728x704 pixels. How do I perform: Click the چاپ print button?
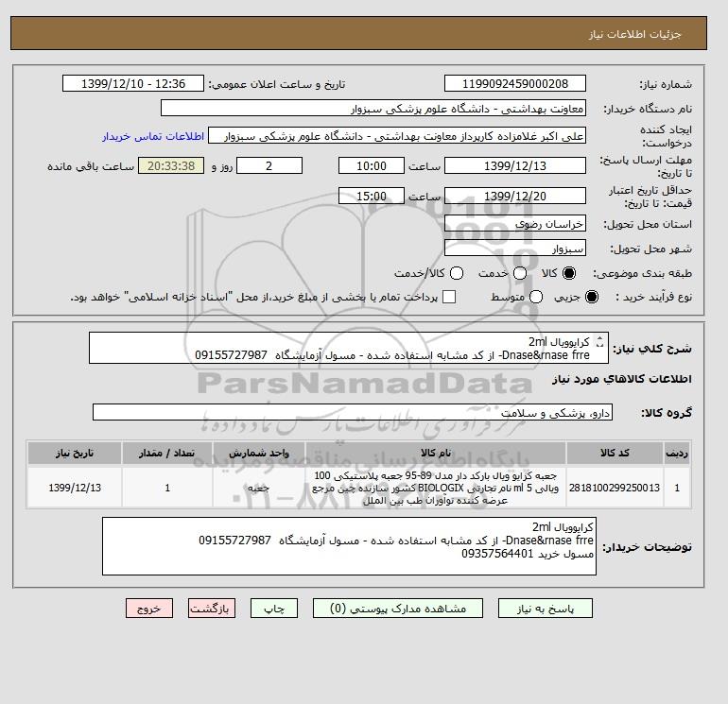pos(274,609)
